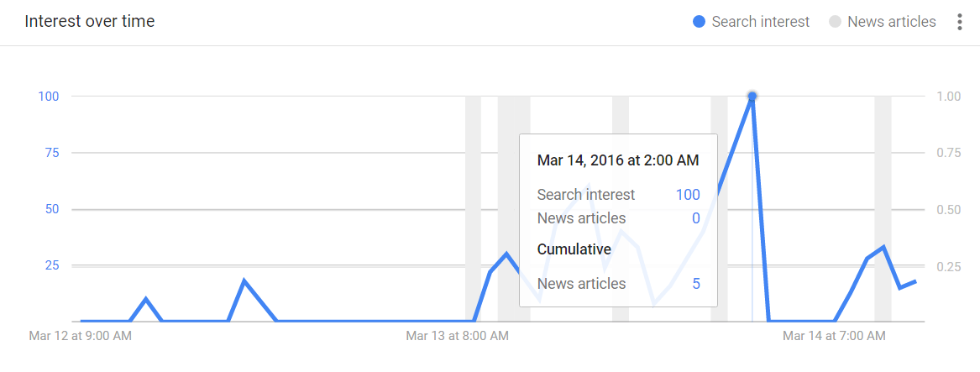This screenshot has width=980, height=372.
Task: Click the blue 100 label on left axis
Action: coord(48,96)
